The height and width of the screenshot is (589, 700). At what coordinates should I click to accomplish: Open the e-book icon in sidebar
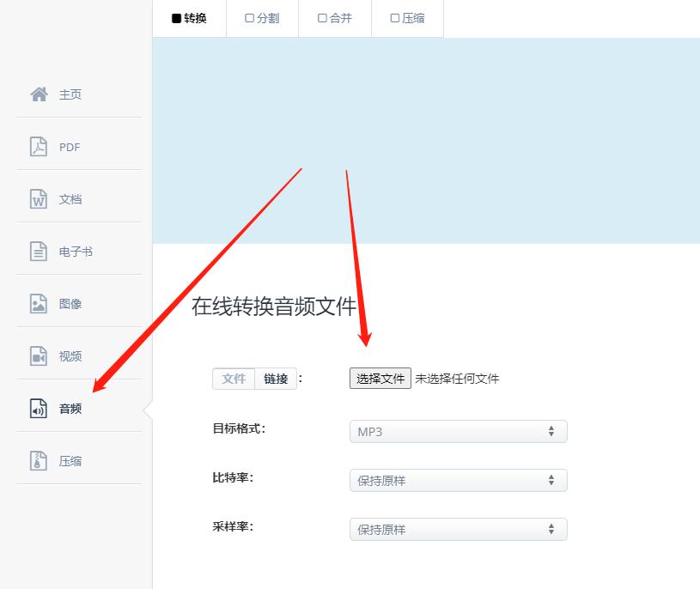(x=39, y=252)
